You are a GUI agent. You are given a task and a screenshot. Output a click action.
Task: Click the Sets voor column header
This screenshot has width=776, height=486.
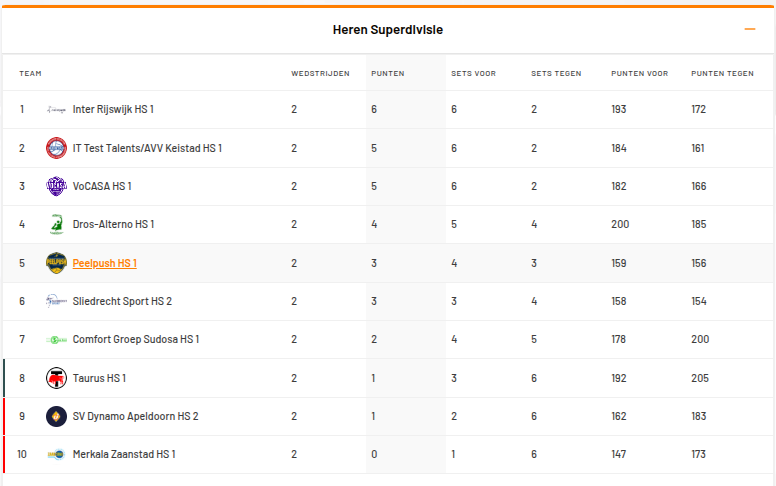coord(473,73)
